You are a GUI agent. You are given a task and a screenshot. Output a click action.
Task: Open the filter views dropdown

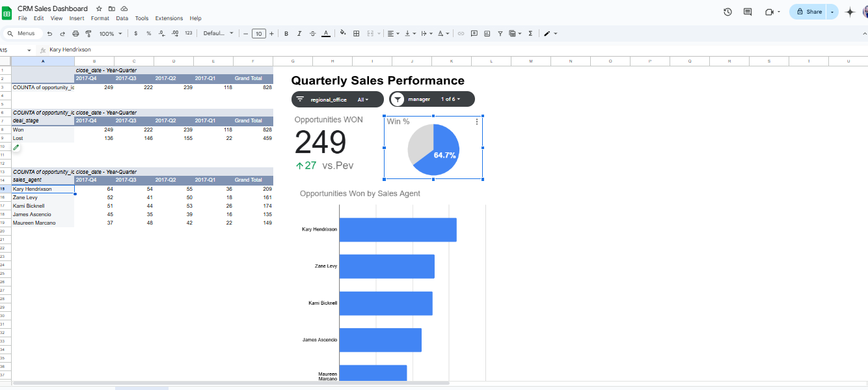click(515, 33)
